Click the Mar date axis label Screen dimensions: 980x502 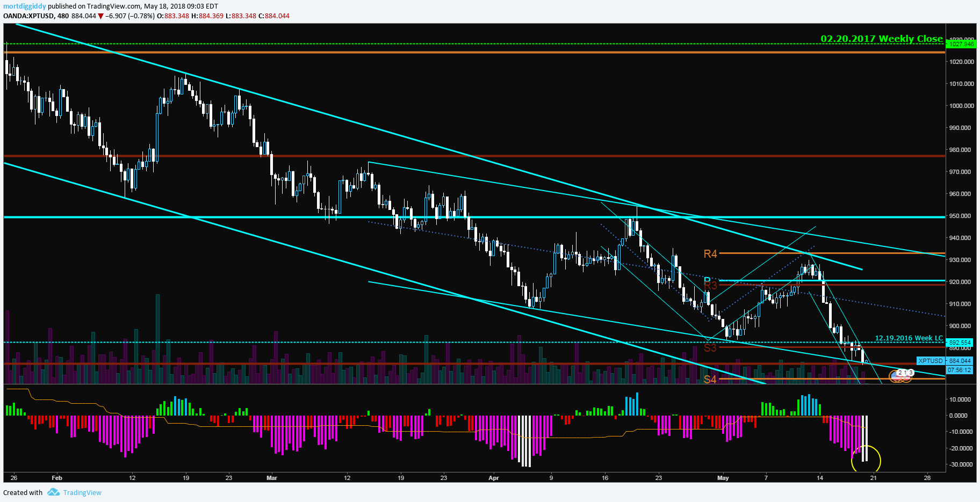click(x=272, y=478)
